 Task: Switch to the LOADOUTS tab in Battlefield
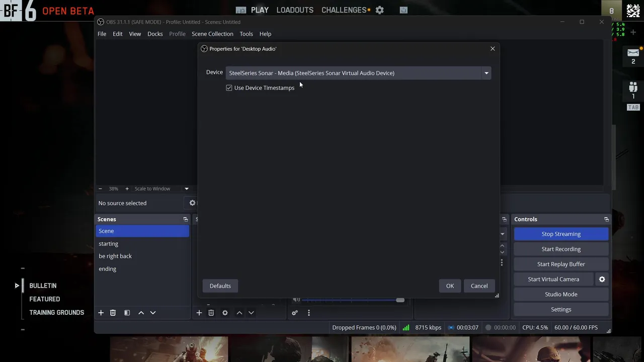tap(295, 10)
